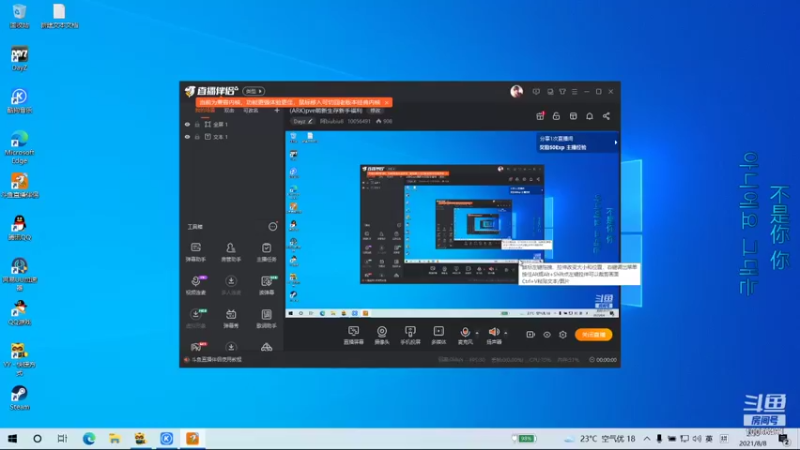Open the Windows Start menu
The height and width of the screenshot is (450, 800).
coord(12,439)
